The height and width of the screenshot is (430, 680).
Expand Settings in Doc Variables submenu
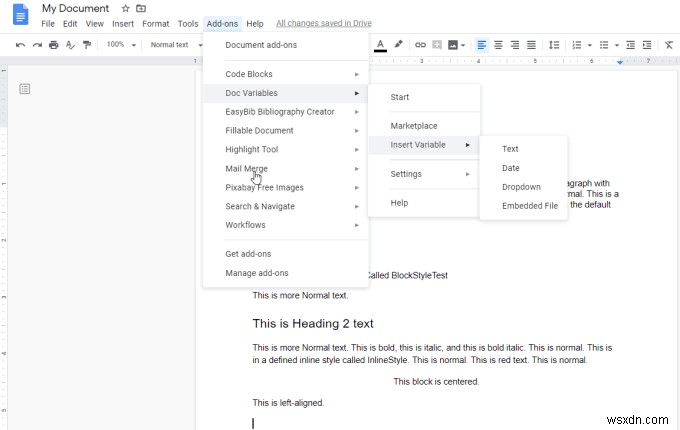pos(424,174)
